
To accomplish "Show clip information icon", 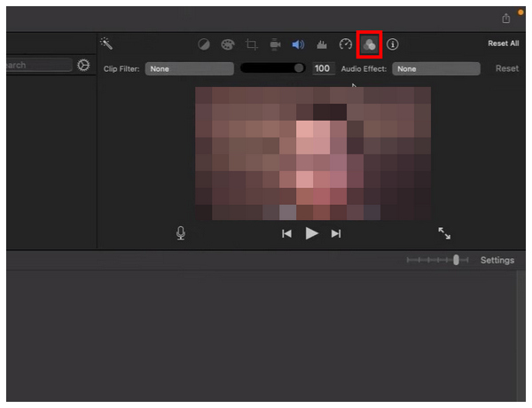I will coord(393,44).
